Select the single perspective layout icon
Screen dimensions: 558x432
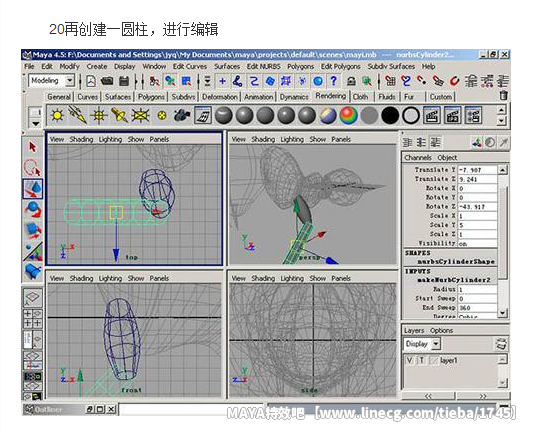[32, 296]
